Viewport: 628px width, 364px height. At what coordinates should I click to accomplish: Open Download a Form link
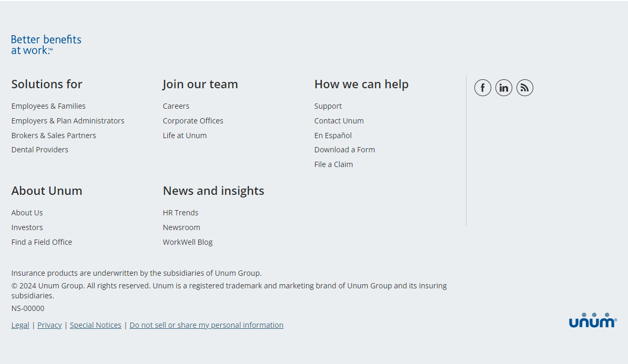click(x=345, y=150)
